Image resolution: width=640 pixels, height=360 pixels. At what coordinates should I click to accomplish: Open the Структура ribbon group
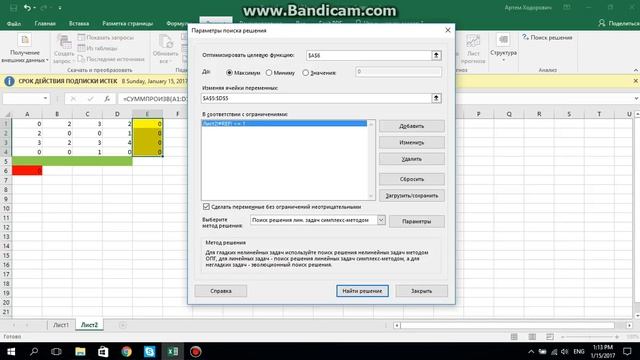pos(503,48)
